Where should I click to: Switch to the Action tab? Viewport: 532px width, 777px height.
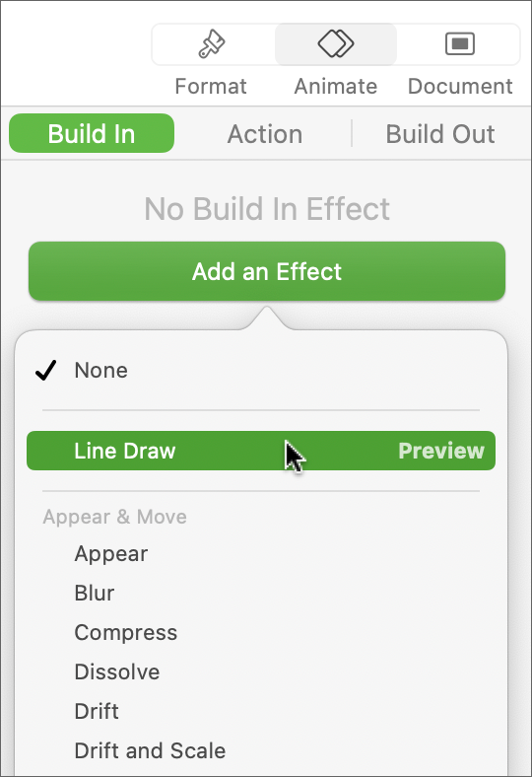[x=265, y=134]
